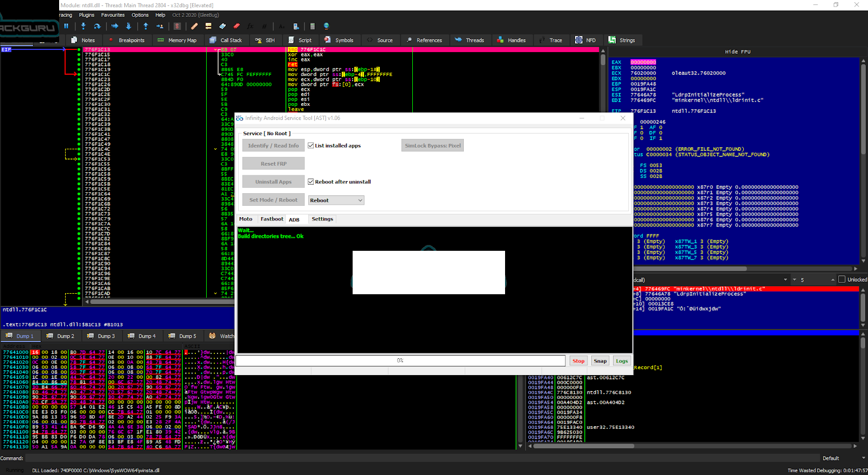Switch to the Strings tab
The width and height of the screenshot is (868, 475).
(x=622, y=40)
